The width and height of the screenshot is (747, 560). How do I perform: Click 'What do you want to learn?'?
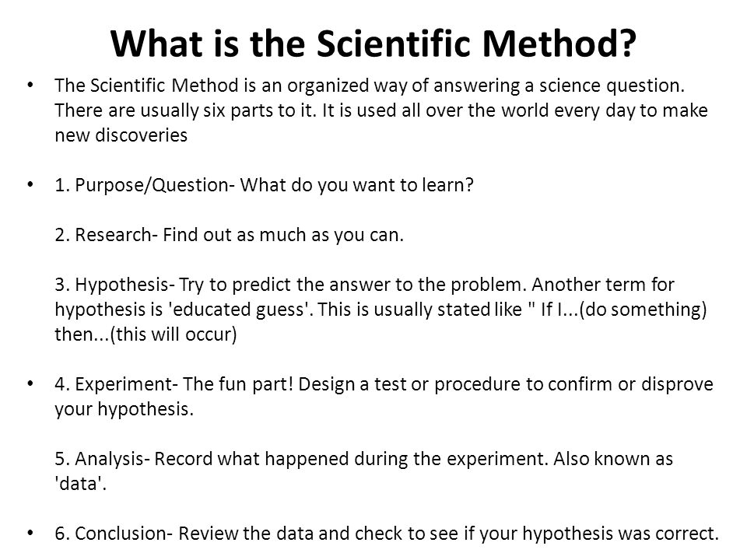pyautogui.click(x=357, y=185)
